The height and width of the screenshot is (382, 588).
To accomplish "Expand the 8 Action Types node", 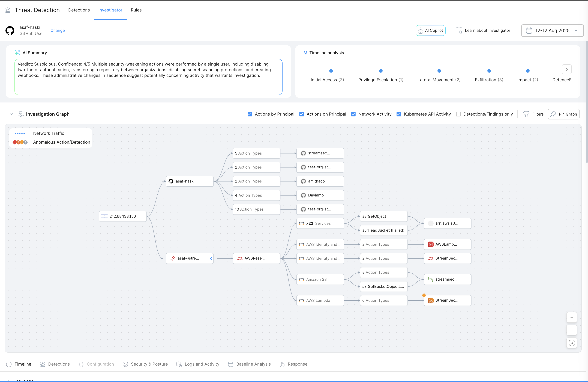I will [384, 272].
